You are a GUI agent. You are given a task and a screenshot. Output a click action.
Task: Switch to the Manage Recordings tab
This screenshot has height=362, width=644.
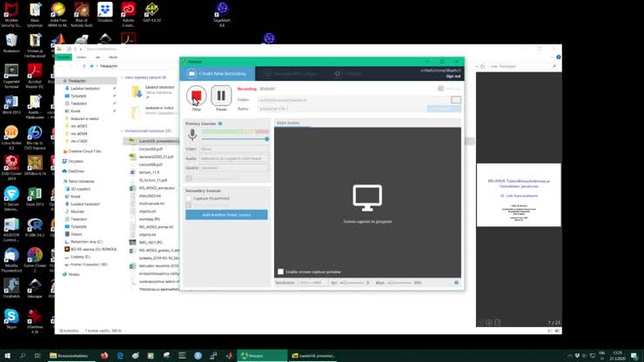[291, 74]
